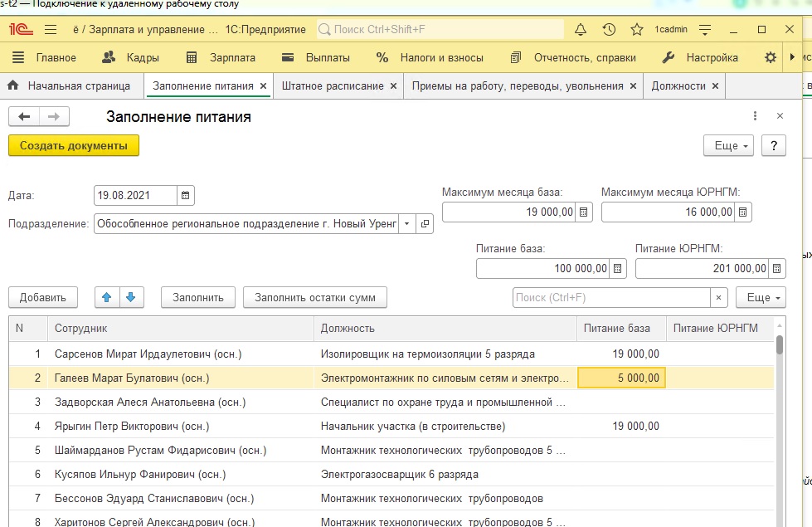Open the hamburger main menu icon
812x527 pixels.
pos(50,30)
